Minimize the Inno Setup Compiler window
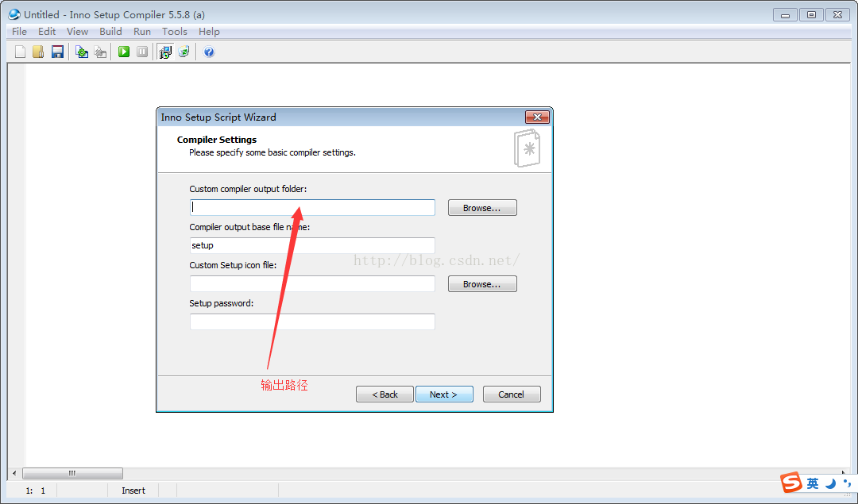Screen dimensions: 858x504 tap(785, 15)
